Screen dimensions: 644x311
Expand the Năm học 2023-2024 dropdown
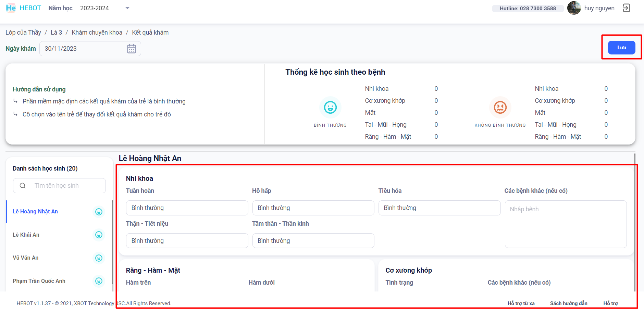coord(127,8)
